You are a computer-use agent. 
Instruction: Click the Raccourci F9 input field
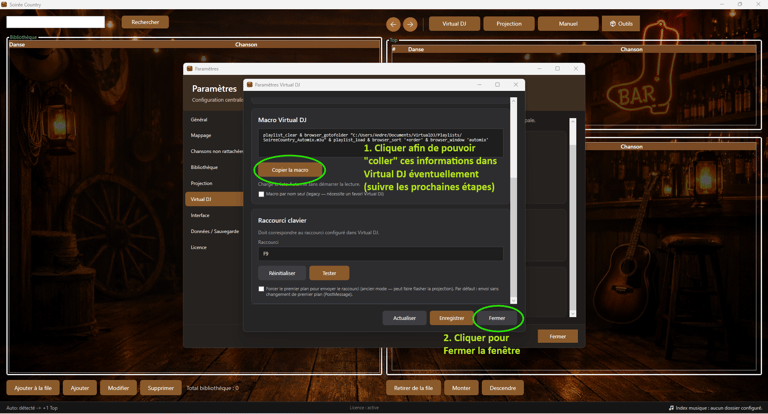(x=381, y=254)
